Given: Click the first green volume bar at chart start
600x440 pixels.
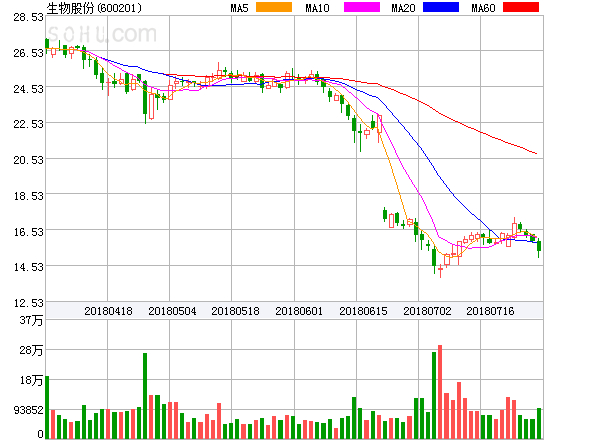Looking at the screenshot, I should point(47,407).
